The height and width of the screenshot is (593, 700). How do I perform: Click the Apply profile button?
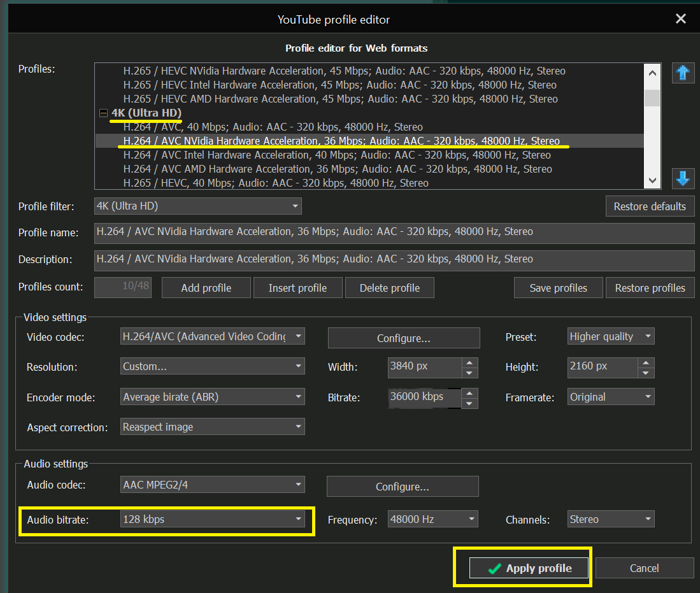pyautogui.click(x=530, y=568)
